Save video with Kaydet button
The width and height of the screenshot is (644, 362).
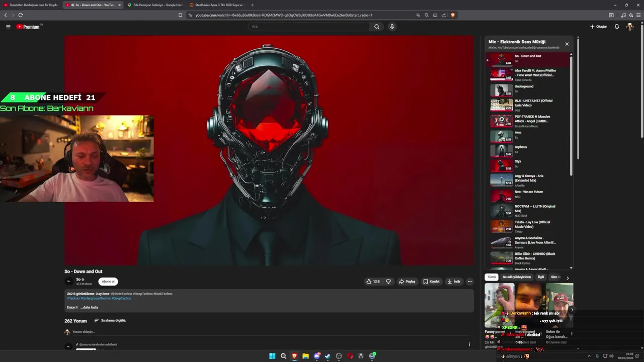pyautogui.click(x=431, y=282)
